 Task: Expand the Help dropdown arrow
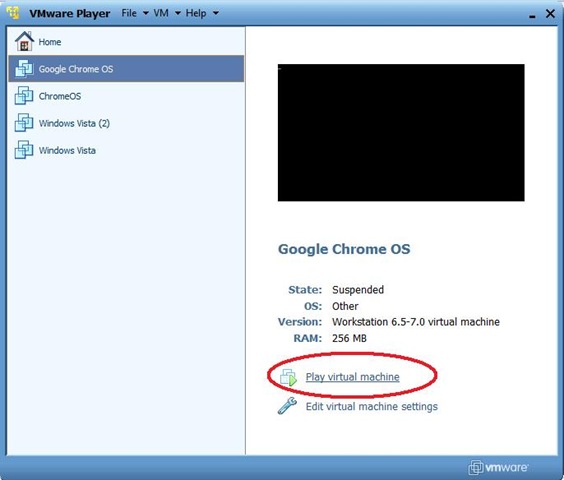point(215,13)
